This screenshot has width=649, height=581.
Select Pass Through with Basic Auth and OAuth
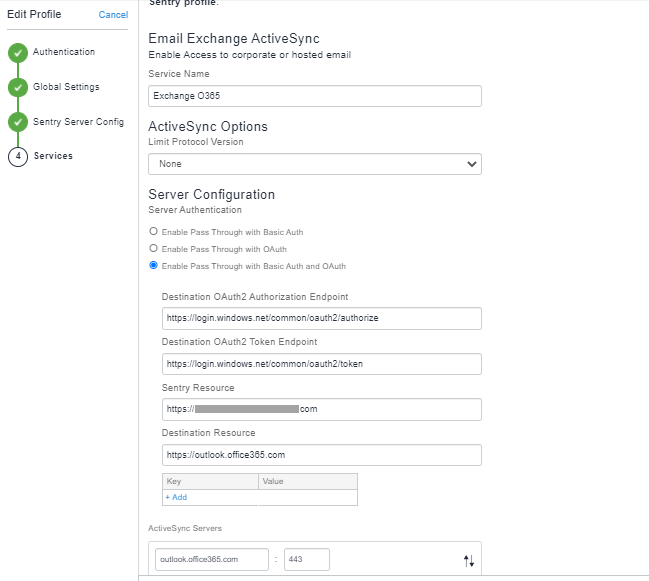(x=153, y=265)
